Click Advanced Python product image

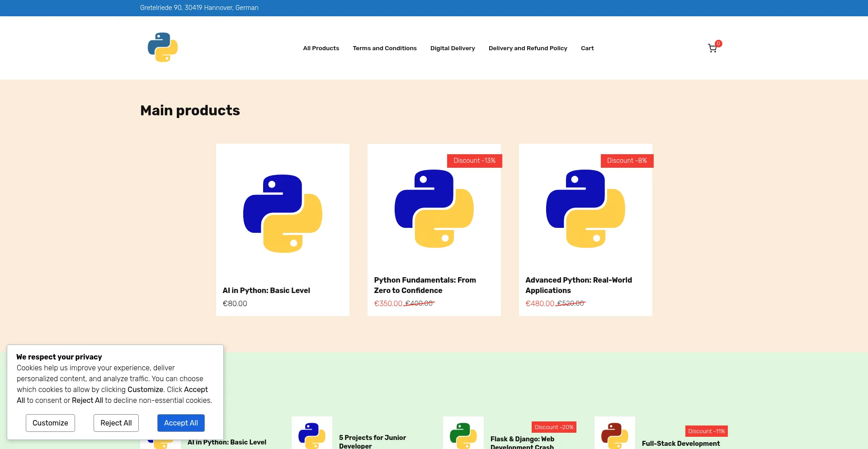click(585, 208)
